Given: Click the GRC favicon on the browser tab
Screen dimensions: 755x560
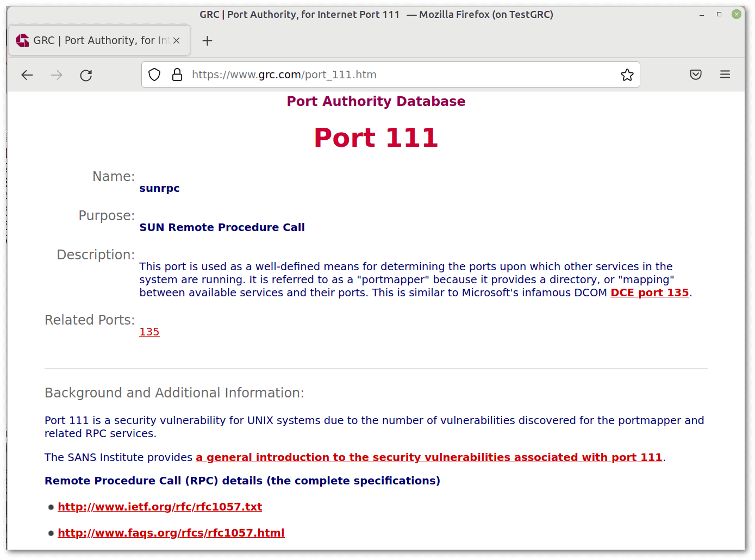Looking at the screenshot, I should coord(22,40).
